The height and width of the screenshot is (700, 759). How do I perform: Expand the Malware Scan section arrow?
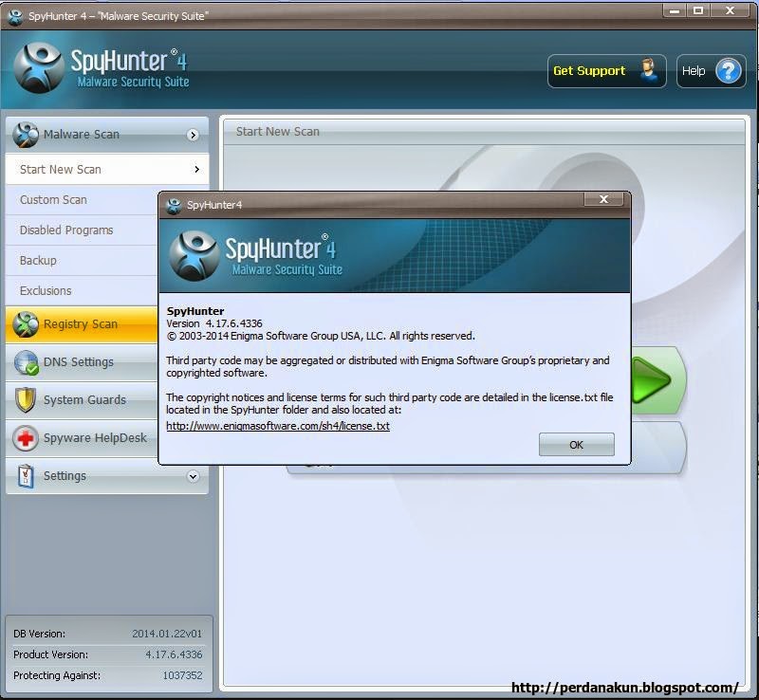tap(194, 135)
